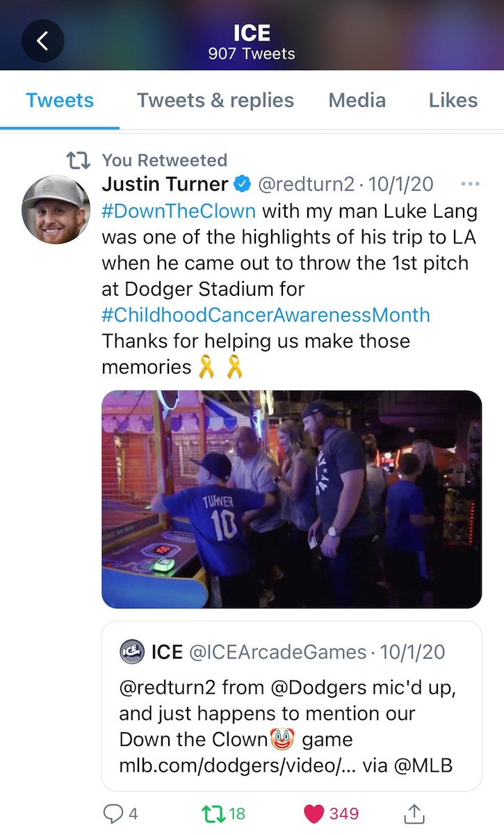Tap the ICE logo avatar in quoted tweet

132,651
